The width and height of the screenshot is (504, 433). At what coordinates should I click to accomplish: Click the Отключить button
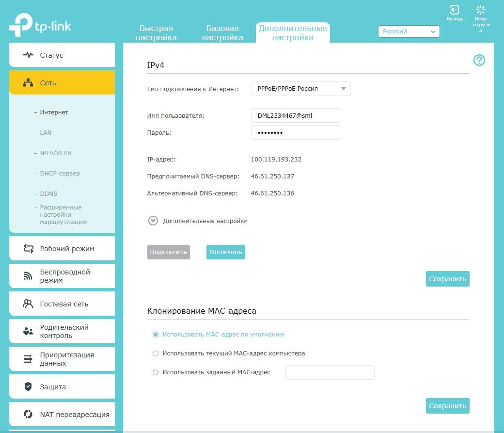225,252
